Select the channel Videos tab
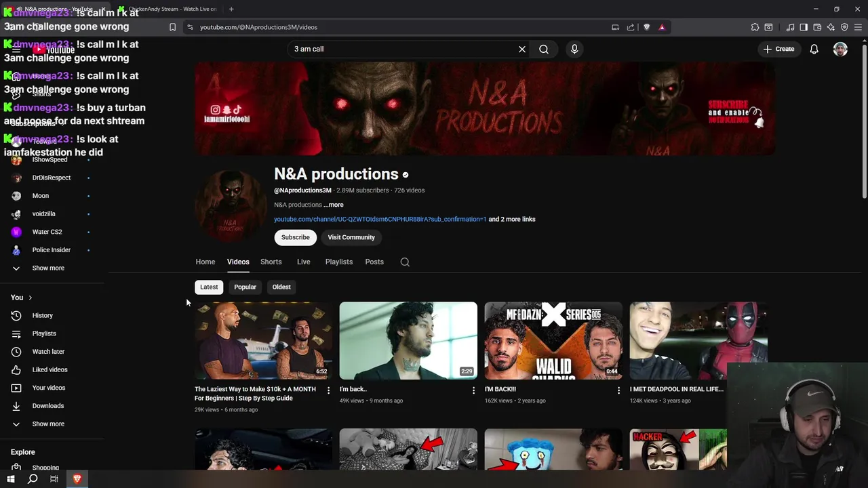Screen dimensions: 868x488 coord(238,262)
